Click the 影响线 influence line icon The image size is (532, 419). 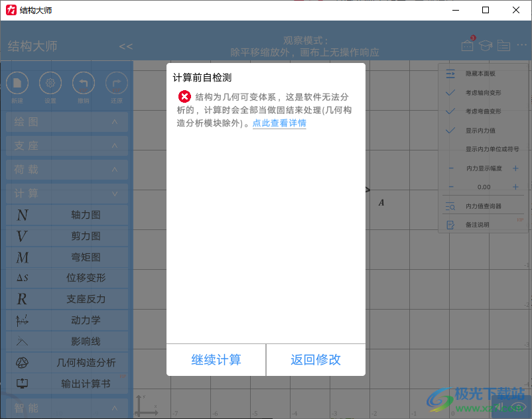click(22, 341)
